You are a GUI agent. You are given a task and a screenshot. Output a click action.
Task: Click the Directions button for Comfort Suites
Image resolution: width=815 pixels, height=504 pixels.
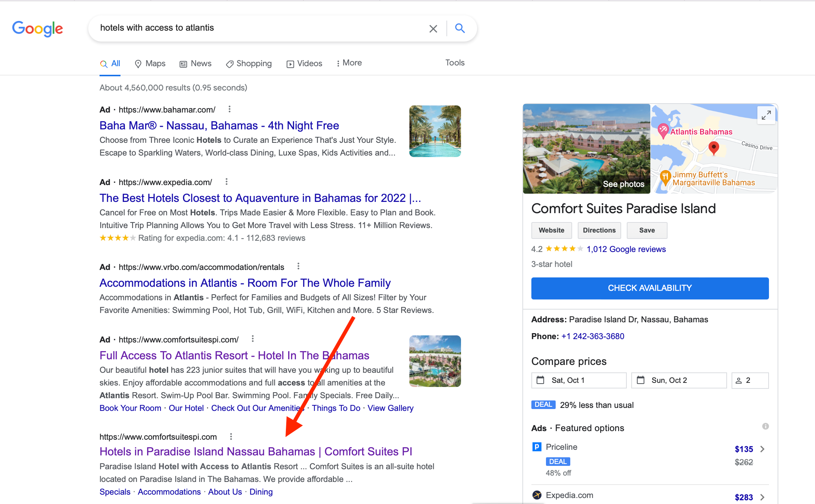point(599,230)
